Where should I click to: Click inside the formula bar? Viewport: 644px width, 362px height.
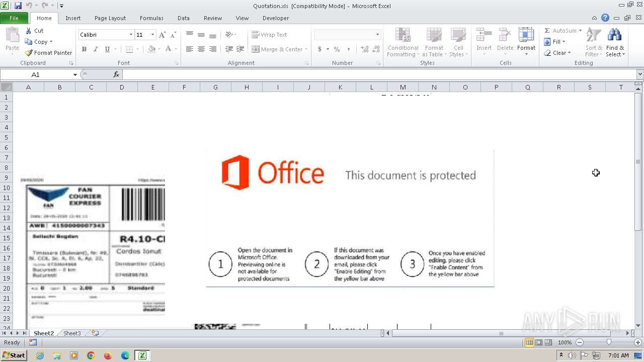point(379,74)
